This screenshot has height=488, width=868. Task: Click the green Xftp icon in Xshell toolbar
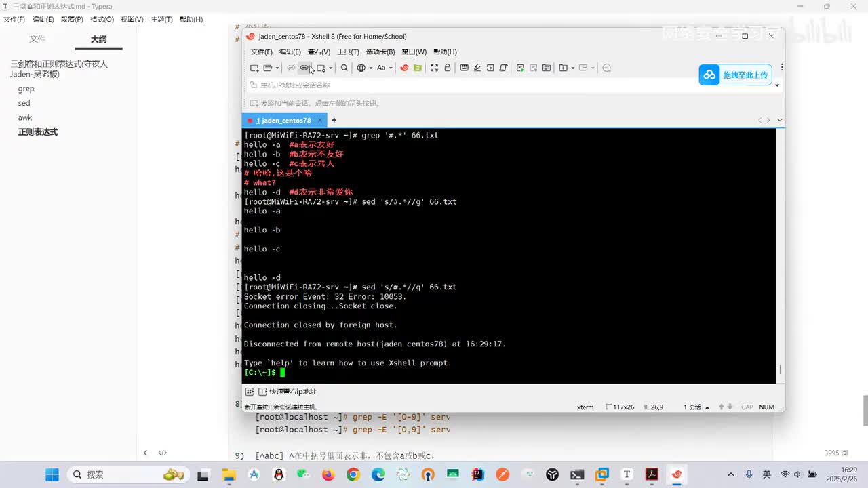click(418, 68)
